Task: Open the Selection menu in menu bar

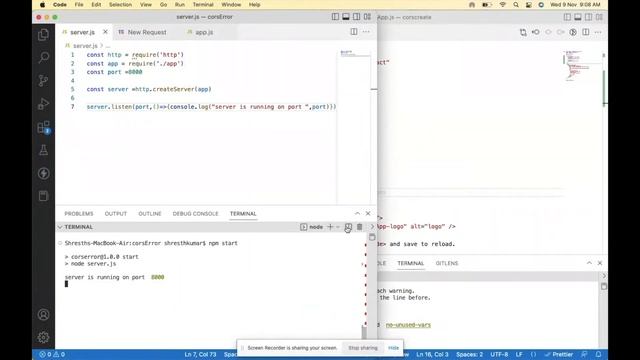Action: click(120, 5)
